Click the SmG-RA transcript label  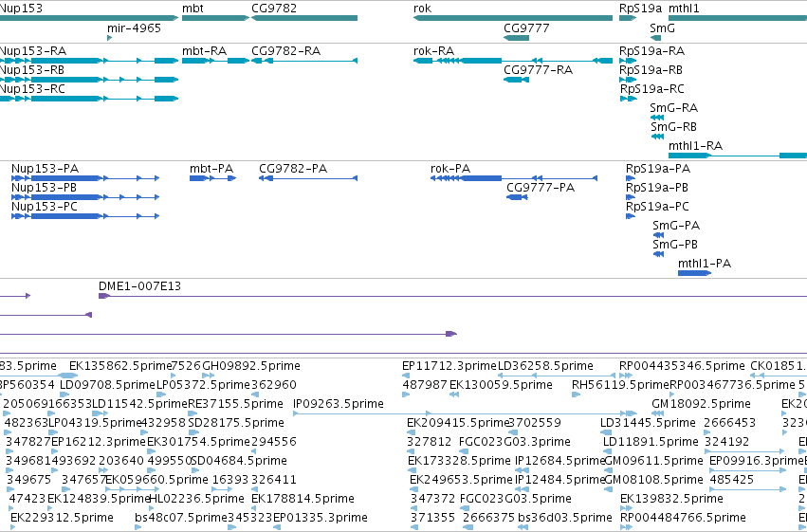tap(673, 108)
